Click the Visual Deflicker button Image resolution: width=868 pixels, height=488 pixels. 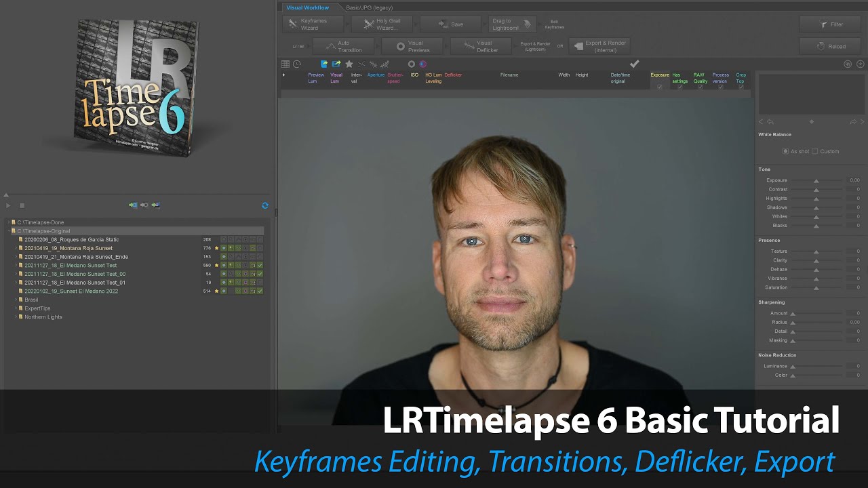pos(480,46)
